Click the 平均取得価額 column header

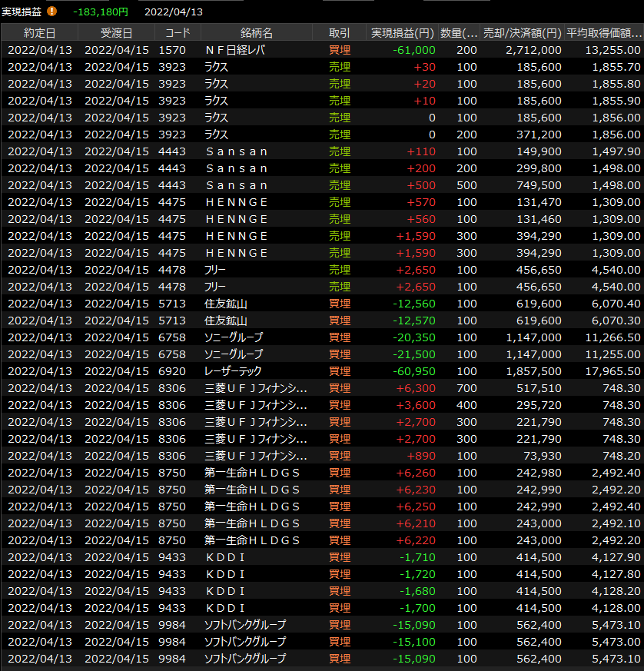tap(603, 33)
